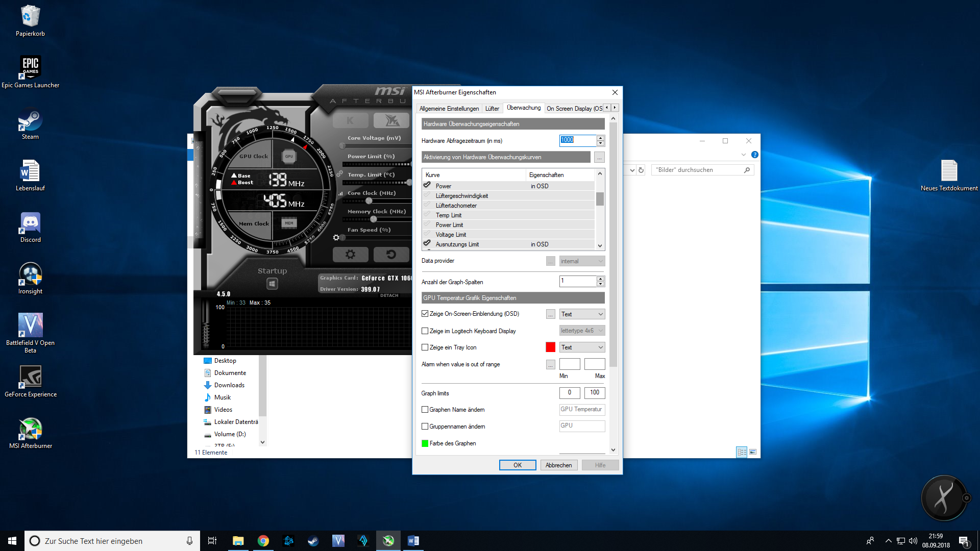Click the OC Scanner icon button
Viewport: 980px width, 551px height.
[x=391, y=120]
